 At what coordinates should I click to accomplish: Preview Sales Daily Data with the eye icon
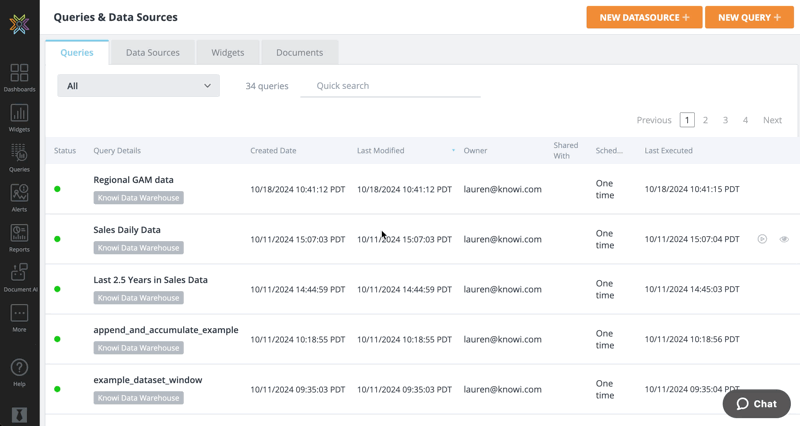pyautogui.click(x=784, y=239)
